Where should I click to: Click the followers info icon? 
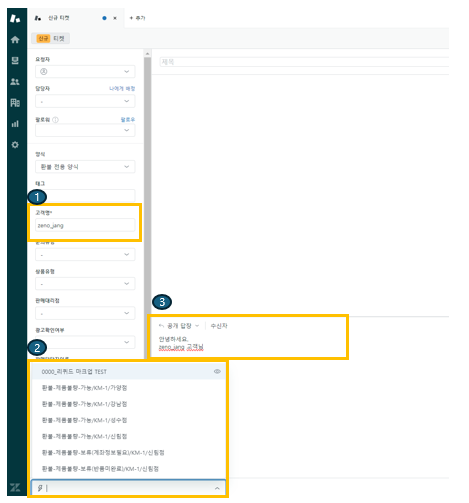pyautogui.click(x=55, y=120)
